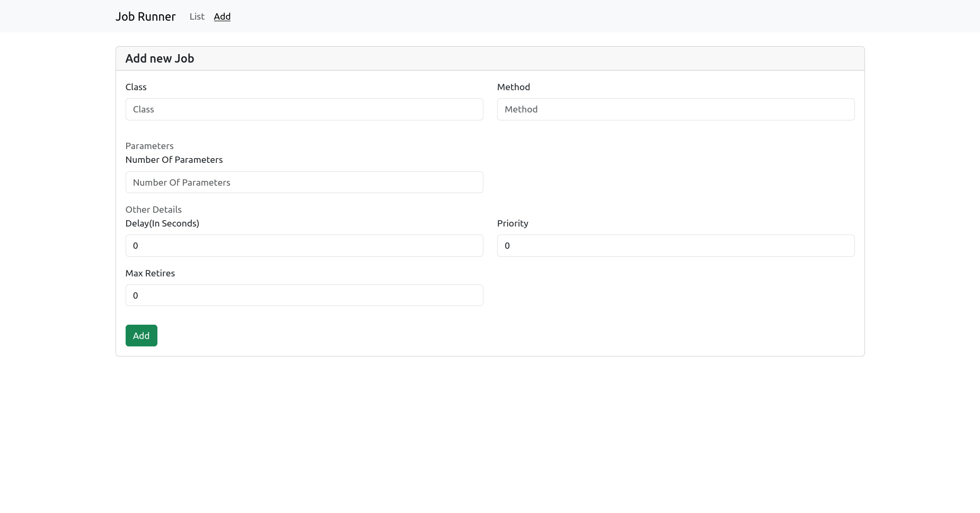Click the 'Parameters' section heading
Screen dimensions: 980x513
149,146
